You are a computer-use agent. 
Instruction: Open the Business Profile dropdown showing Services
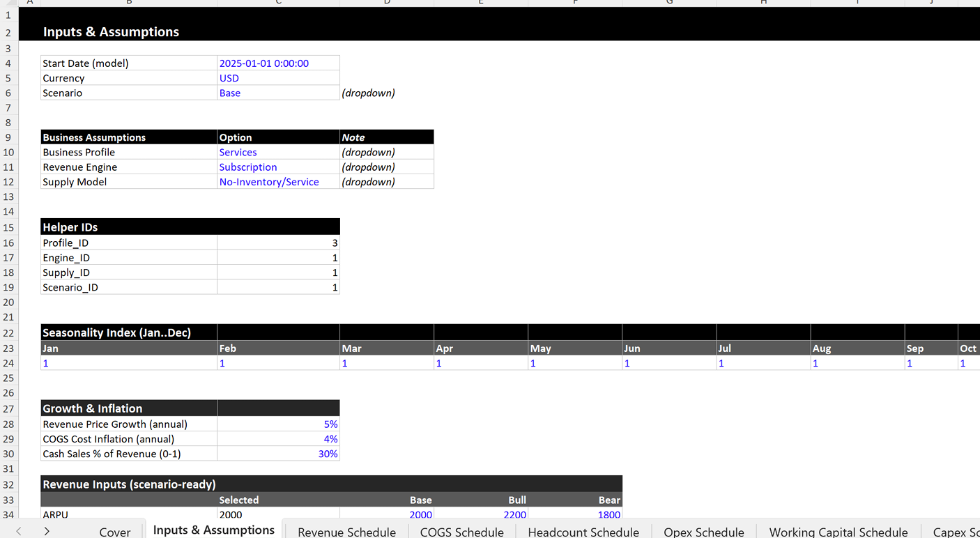tap(278, 152)
